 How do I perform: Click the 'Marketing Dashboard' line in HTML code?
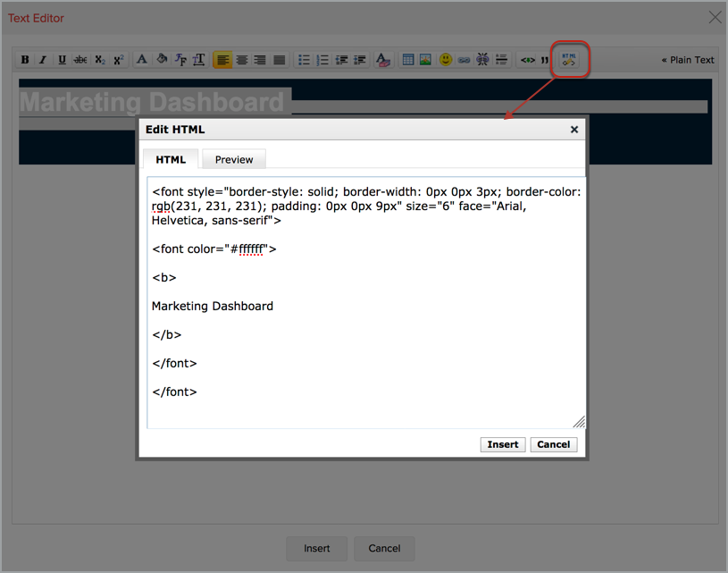[213, 307]
